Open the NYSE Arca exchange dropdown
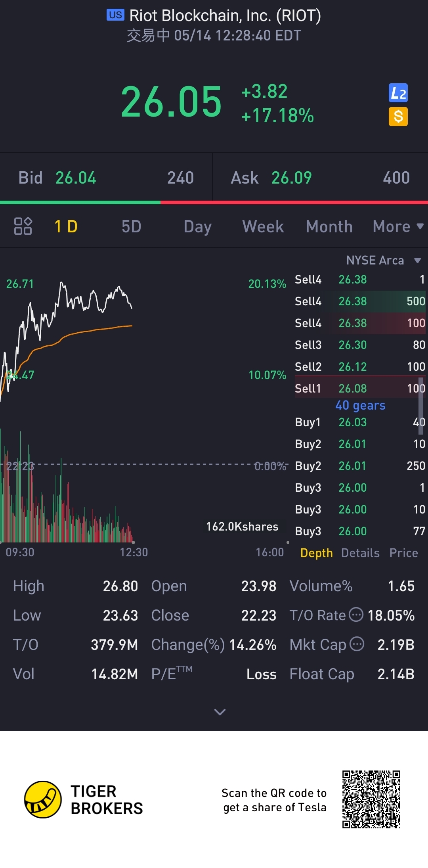 click(x=383, y=260)
